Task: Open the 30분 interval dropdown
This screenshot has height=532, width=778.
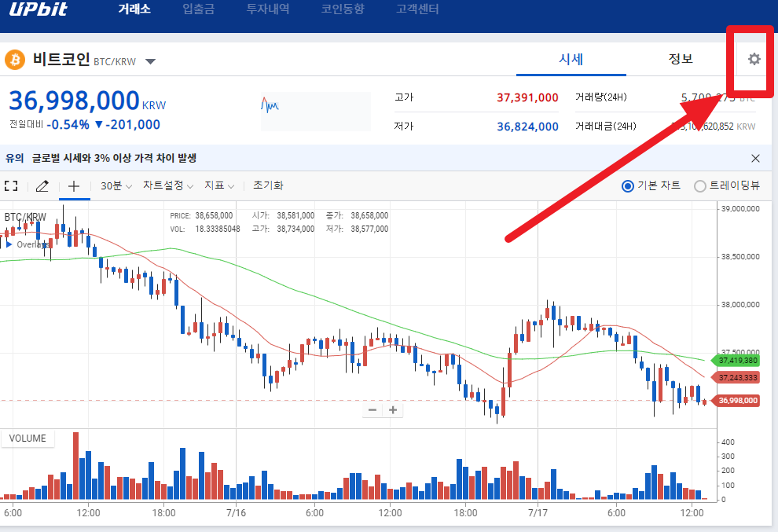Action: tap(116, 186)
